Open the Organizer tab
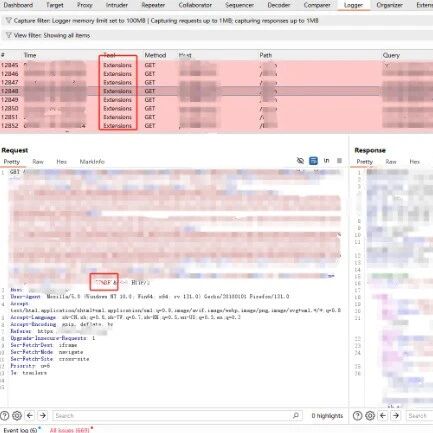This screenshot has width=433, height=433. (x=389, y=5)
